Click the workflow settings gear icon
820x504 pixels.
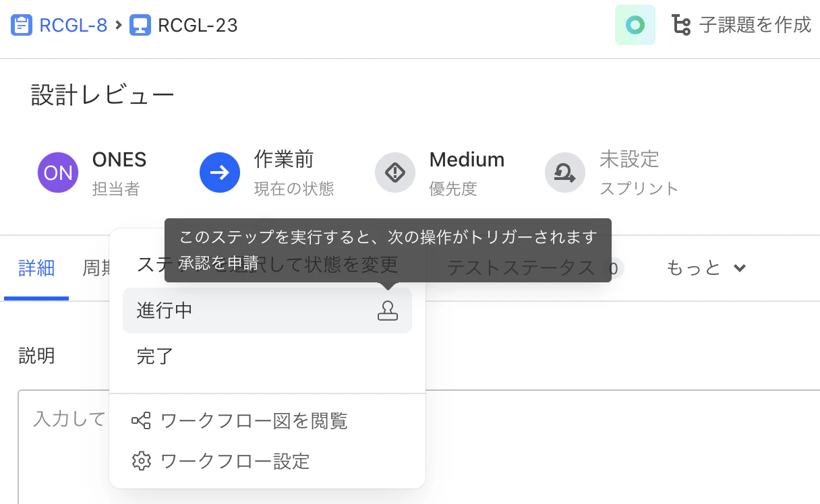coord(141,461)
